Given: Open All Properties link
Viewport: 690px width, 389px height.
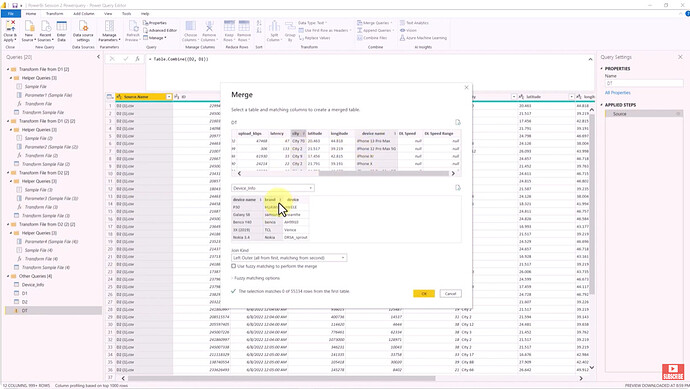Looking at the screenshot, I should (x=617, y=93).
